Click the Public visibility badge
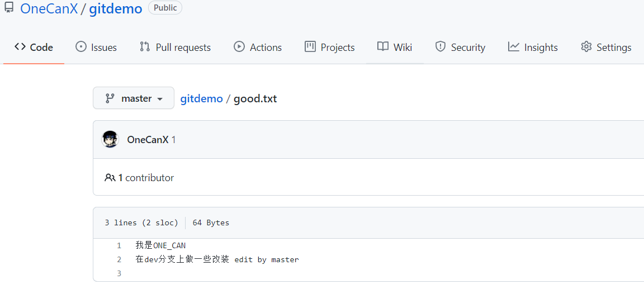 pyautogui.click(x=165, y=8)
